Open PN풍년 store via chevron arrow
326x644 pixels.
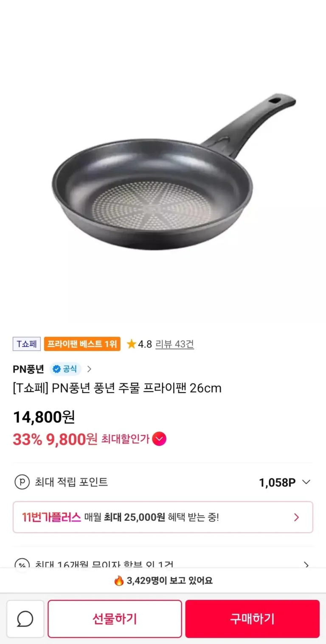coord(89,369)
